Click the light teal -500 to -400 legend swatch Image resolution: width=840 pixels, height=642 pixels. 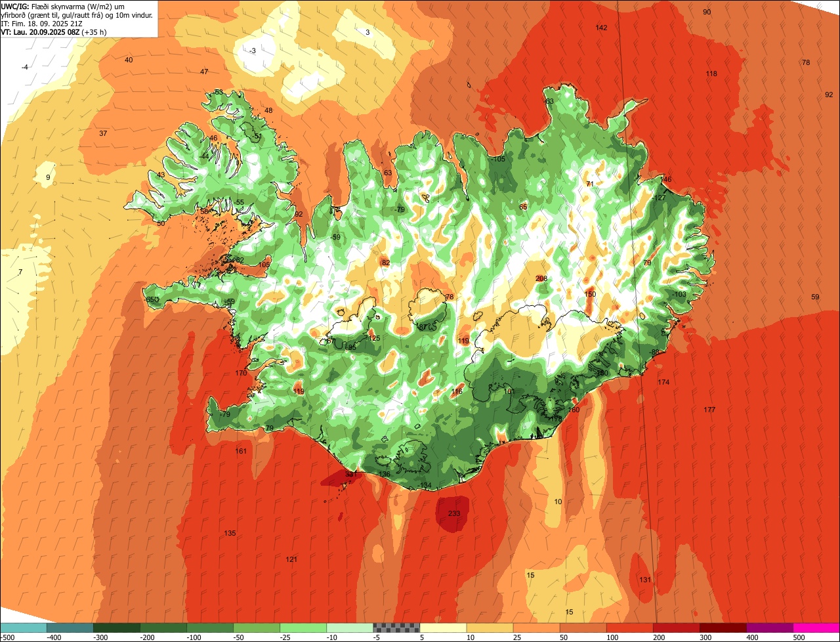tap(24, 628)
